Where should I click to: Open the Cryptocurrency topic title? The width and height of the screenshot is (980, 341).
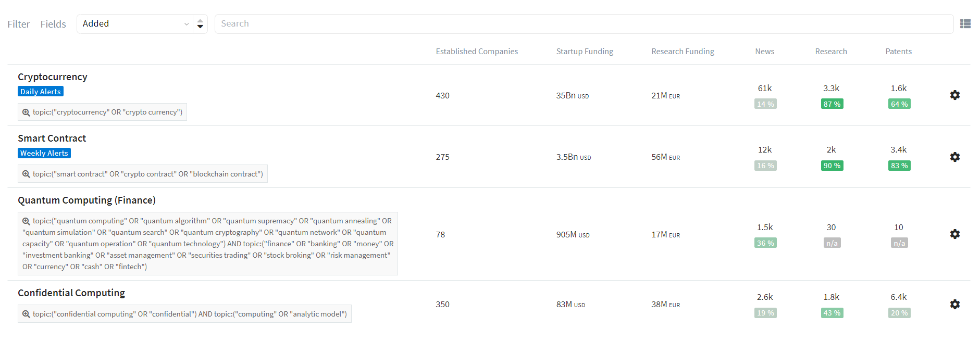pos(53,77)
